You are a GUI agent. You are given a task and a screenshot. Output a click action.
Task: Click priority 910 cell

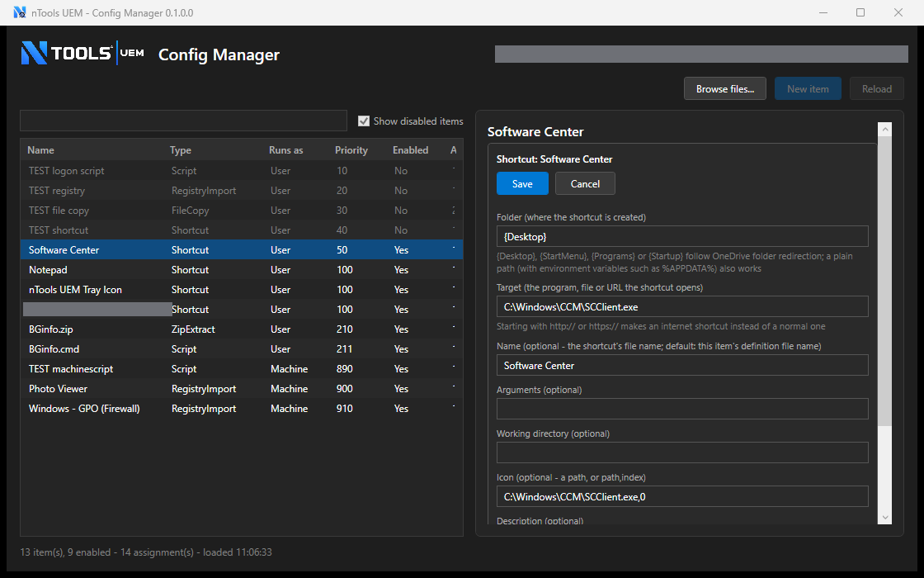point(345,408)
